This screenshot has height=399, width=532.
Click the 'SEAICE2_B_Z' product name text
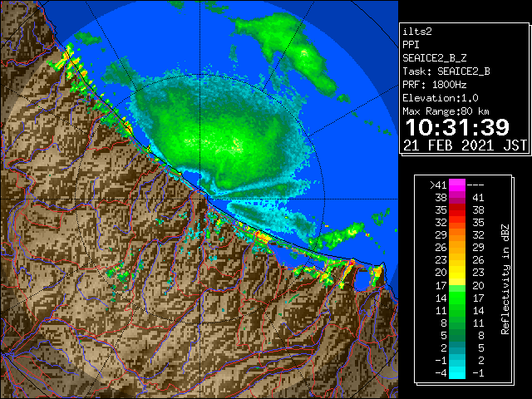point(434,58)
